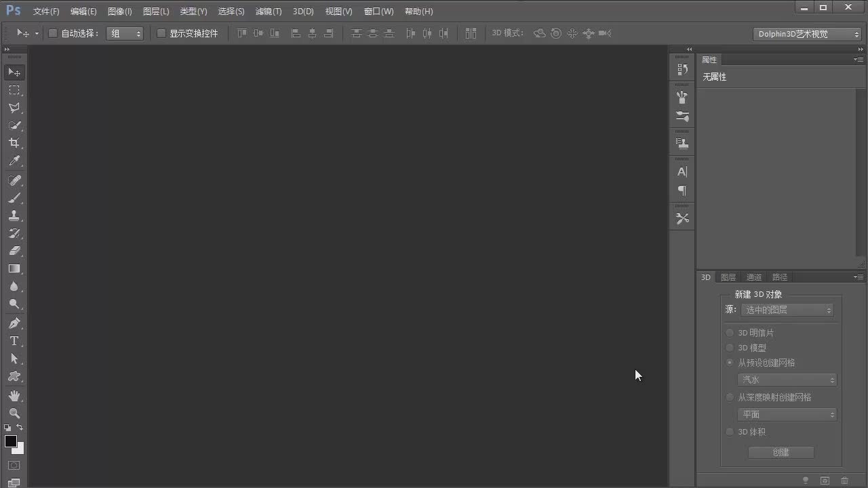Click the Auto-Align Layers icon
The height and width of the screenshot is (488, 868).
[x=471, y=33]
